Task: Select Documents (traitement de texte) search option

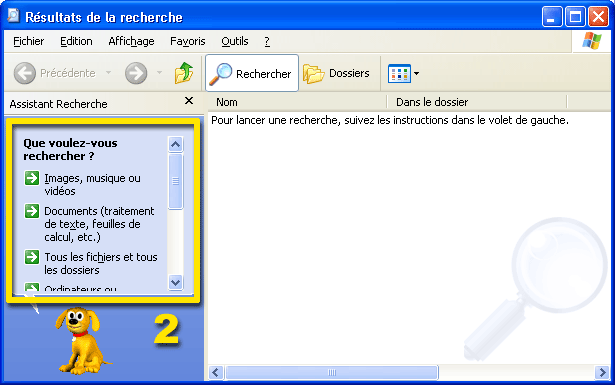Action: (x=99, y=224)
